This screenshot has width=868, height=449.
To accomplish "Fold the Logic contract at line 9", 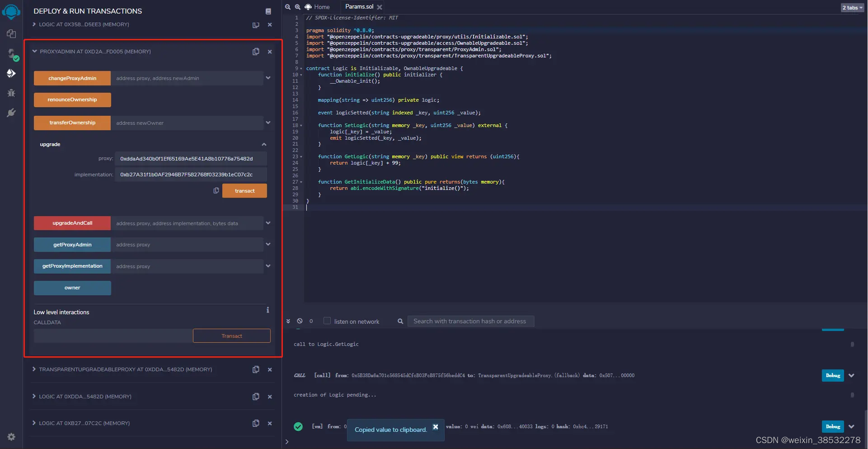I will click(301, 69).
